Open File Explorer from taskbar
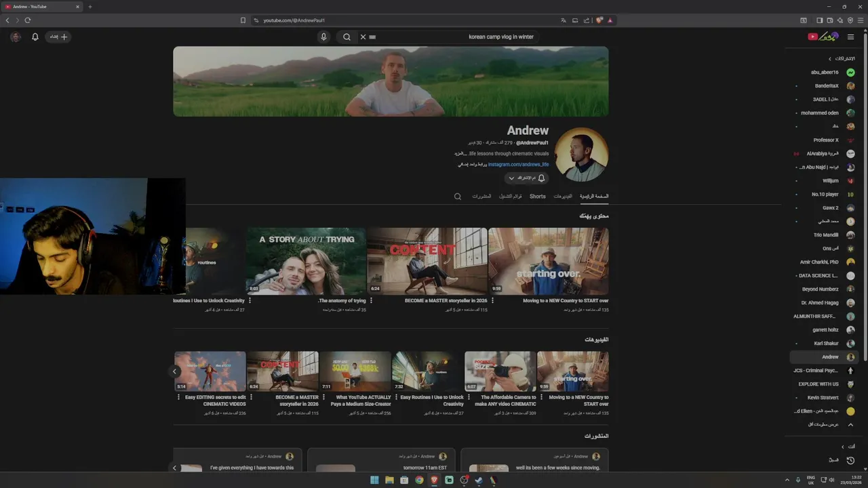 coord(389,480)
